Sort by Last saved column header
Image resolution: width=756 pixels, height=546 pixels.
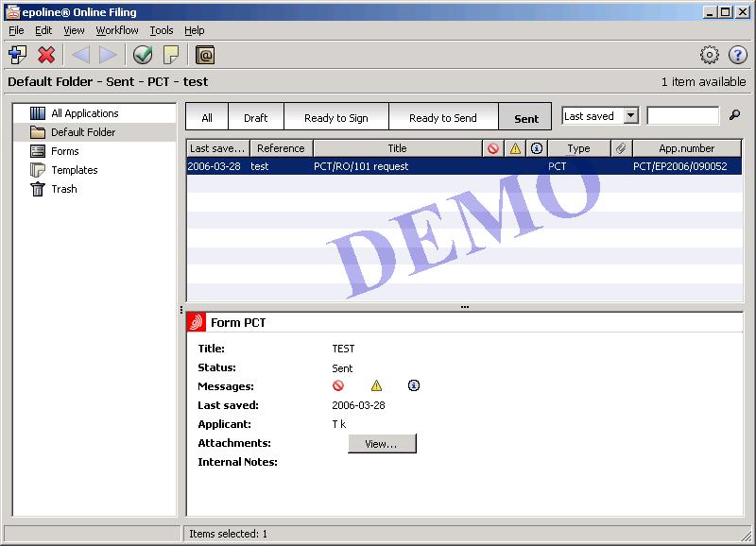click(x=218, y=148)
